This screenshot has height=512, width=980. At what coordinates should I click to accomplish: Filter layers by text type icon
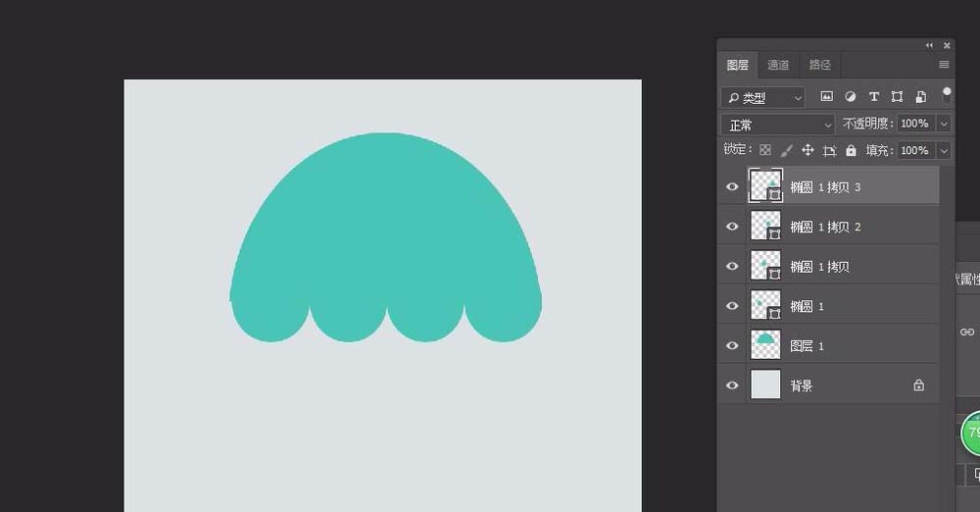click(873, 97)
